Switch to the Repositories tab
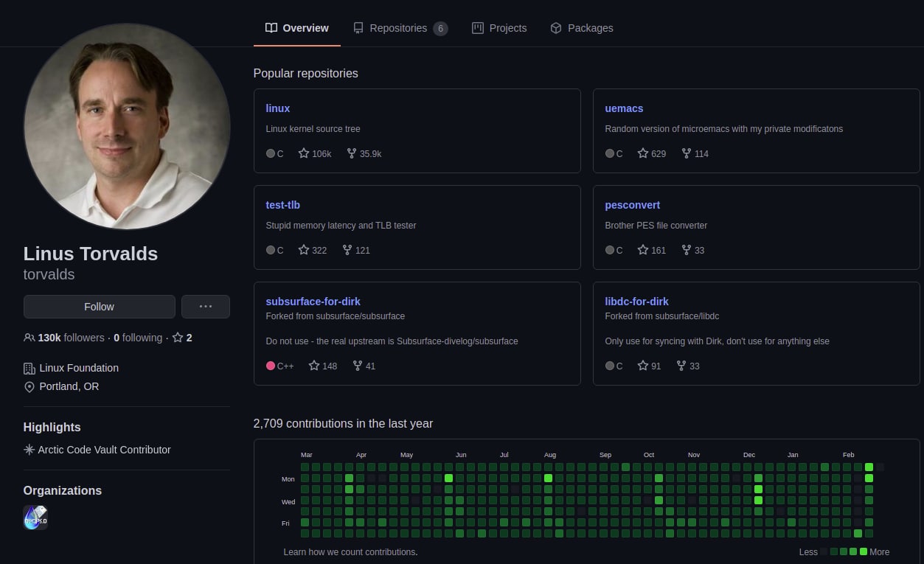Screen dimensions: 924x564 pyautogui.click(x=400, y=28)
